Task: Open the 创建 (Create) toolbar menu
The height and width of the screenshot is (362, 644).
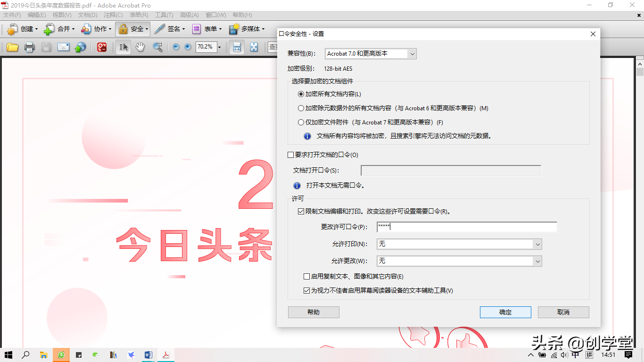Action: pos(22,29)
